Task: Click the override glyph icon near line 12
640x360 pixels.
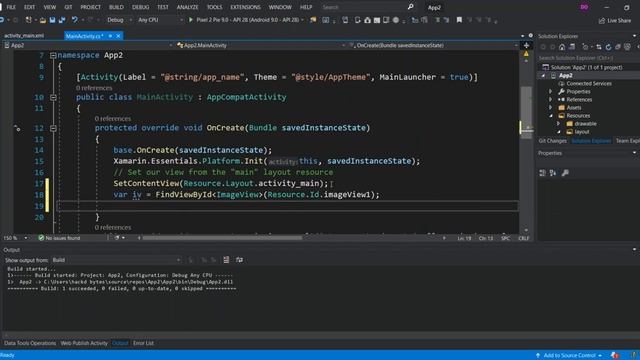Action: point(17,128)
